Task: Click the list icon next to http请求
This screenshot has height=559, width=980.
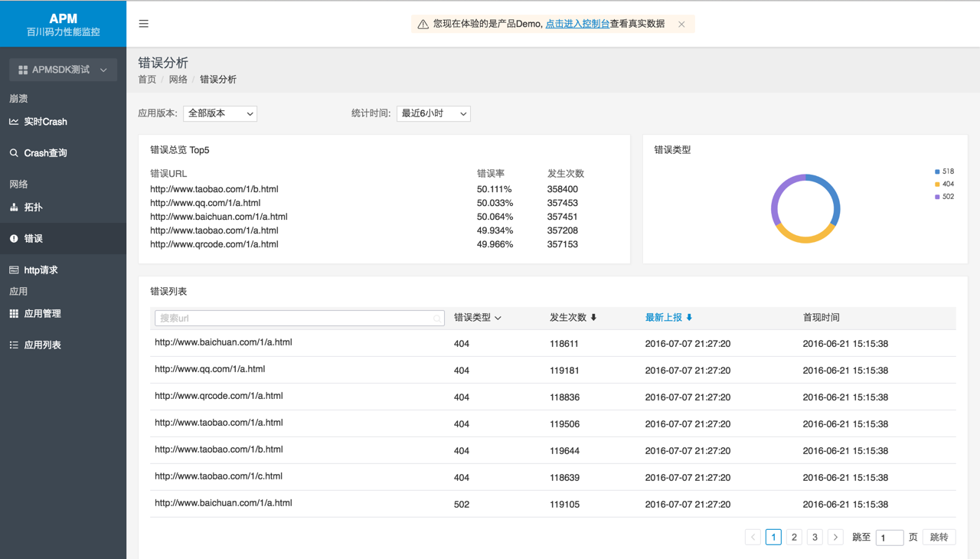Action: (x=14, y=270)
